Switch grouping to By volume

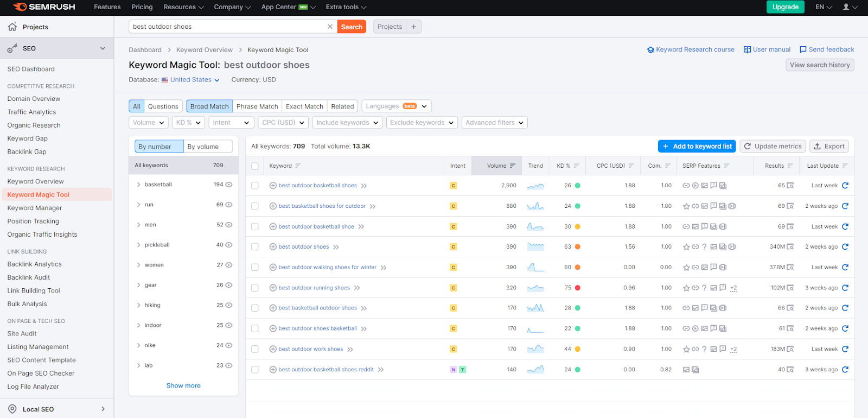[208, 147]
